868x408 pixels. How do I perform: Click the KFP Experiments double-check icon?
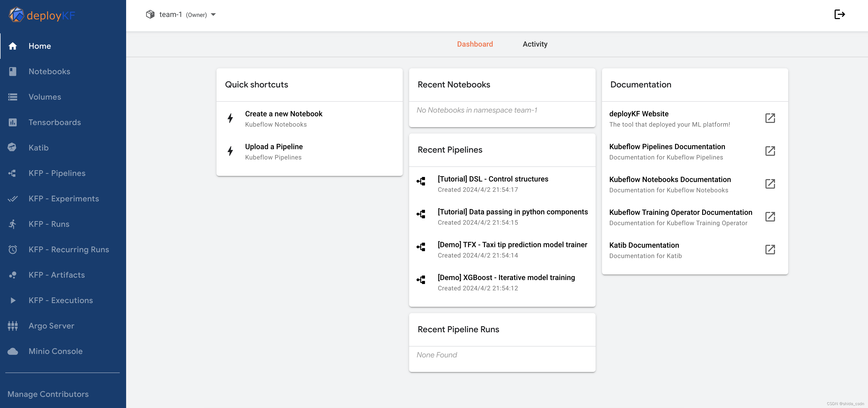pyautogui.click(x=13, y=199)
